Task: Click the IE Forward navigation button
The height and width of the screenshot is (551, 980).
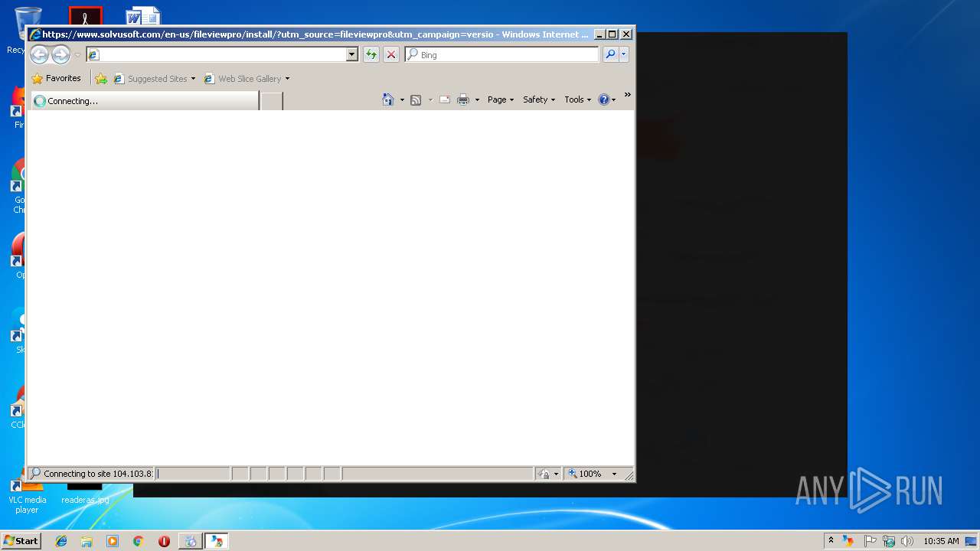Action: 60,54
